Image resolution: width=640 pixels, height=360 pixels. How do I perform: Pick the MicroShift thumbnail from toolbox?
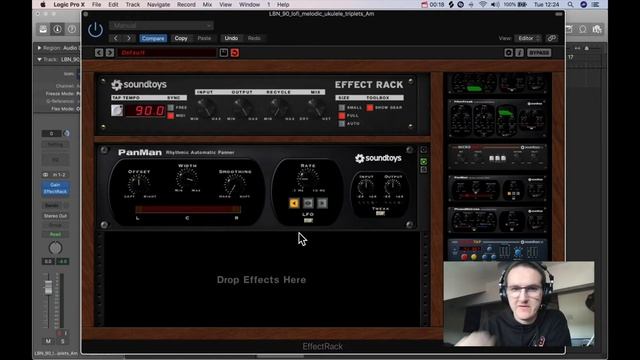497,156
